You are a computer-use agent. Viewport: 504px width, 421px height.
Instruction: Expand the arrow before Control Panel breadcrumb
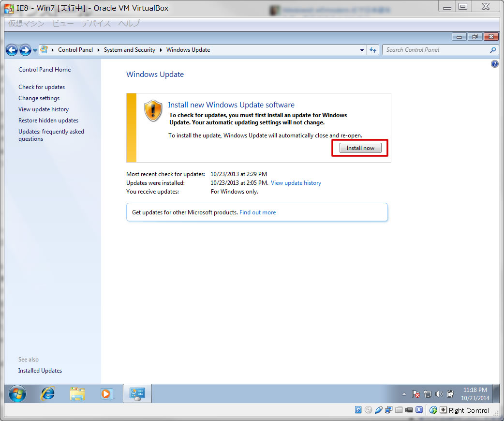52,50
